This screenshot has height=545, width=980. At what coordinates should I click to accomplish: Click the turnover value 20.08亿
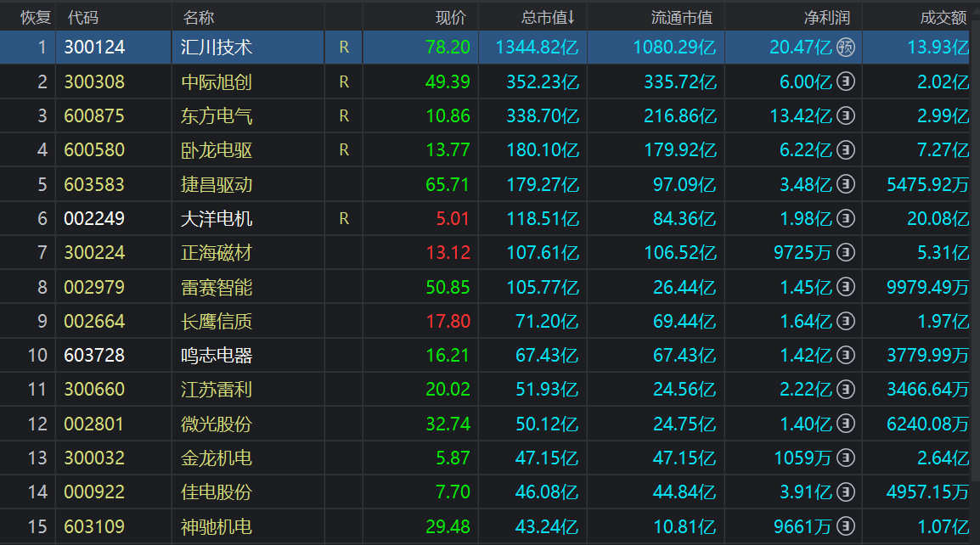[938, 218]
